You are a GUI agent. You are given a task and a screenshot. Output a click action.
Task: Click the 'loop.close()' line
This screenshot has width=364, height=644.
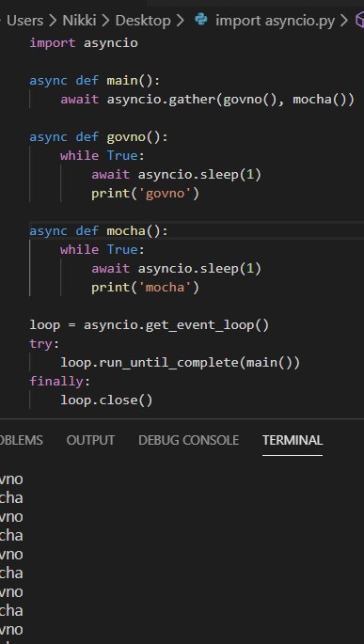point(106,401)
